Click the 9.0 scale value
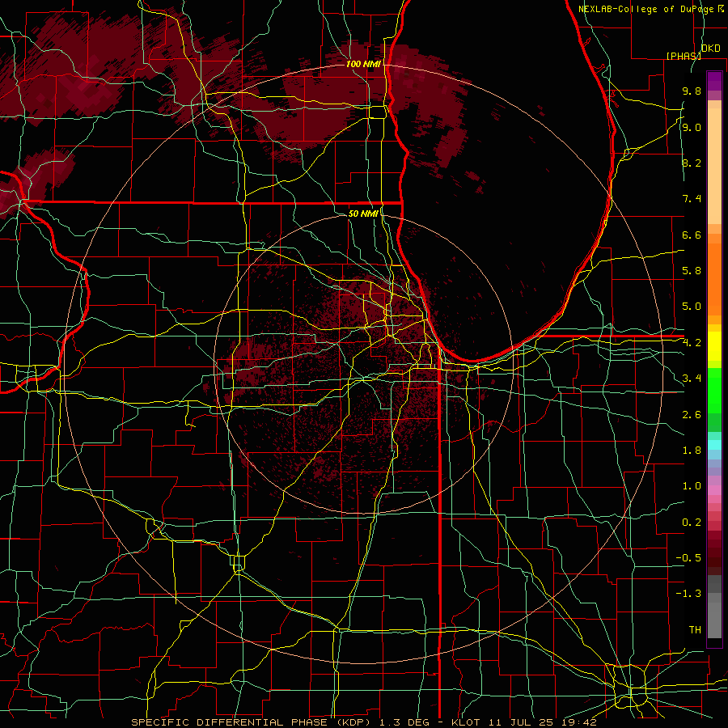This screenshot has width=728, height=728. coord(692,127)
